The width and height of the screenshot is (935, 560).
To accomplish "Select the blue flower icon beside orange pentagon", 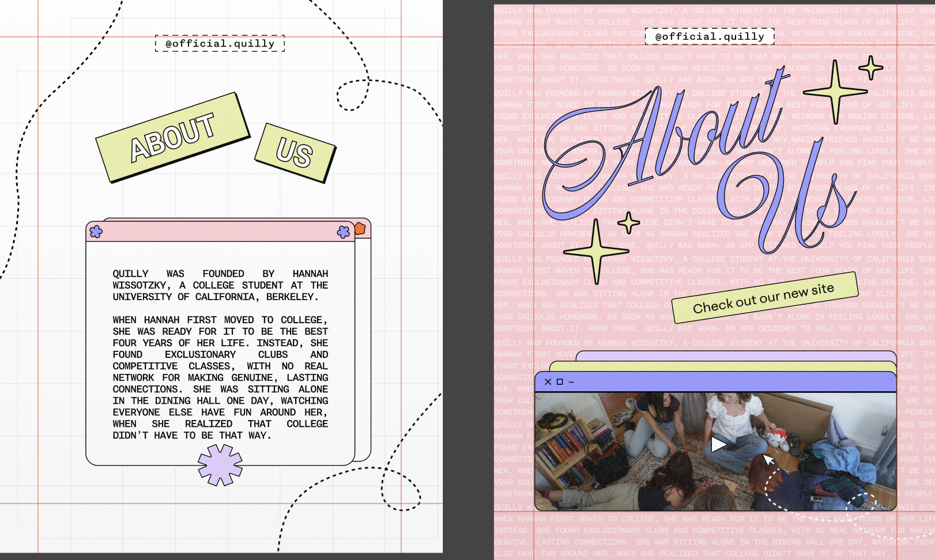I will 344,232.
